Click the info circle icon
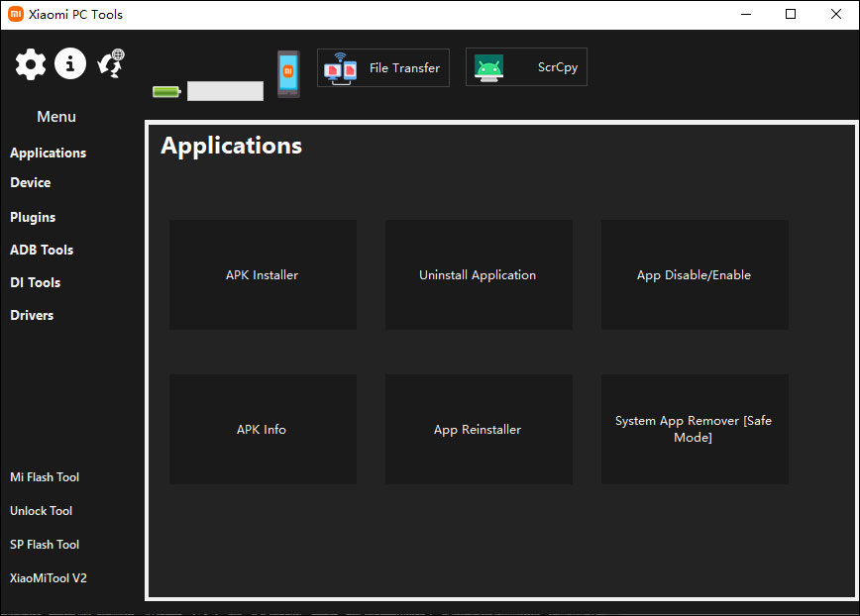This screenshot has width=860, height=616. [x=70, y=64]
